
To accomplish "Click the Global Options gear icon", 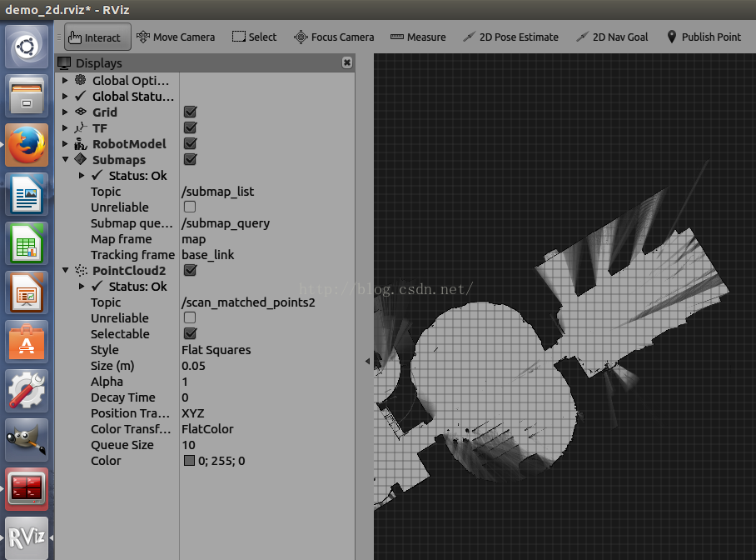I will [81, 80].
